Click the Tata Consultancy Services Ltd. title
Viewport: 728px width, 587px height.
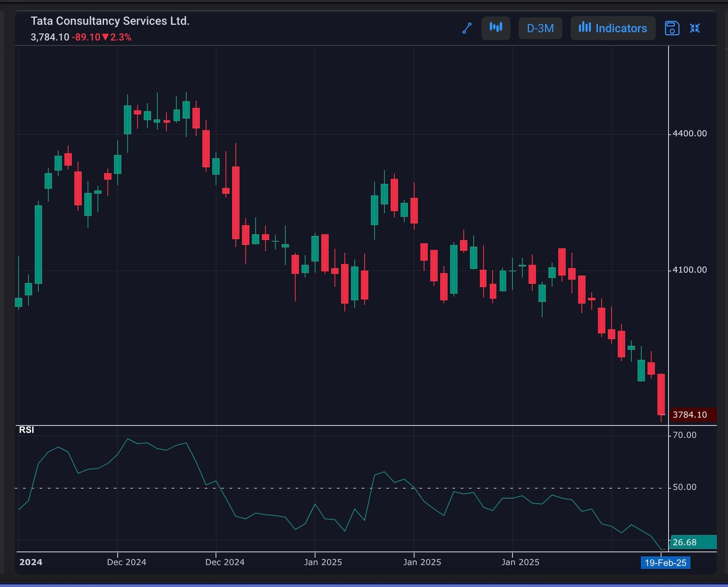[x=110, y=21]
